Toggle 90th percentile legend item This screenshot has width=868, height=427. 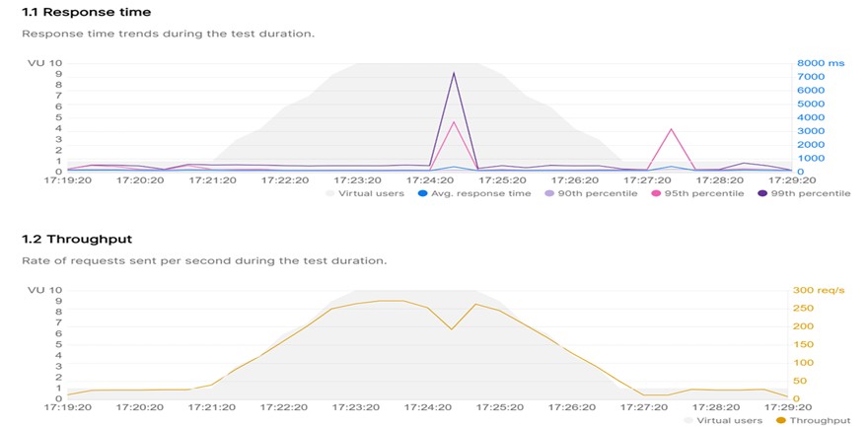(591, 193)
